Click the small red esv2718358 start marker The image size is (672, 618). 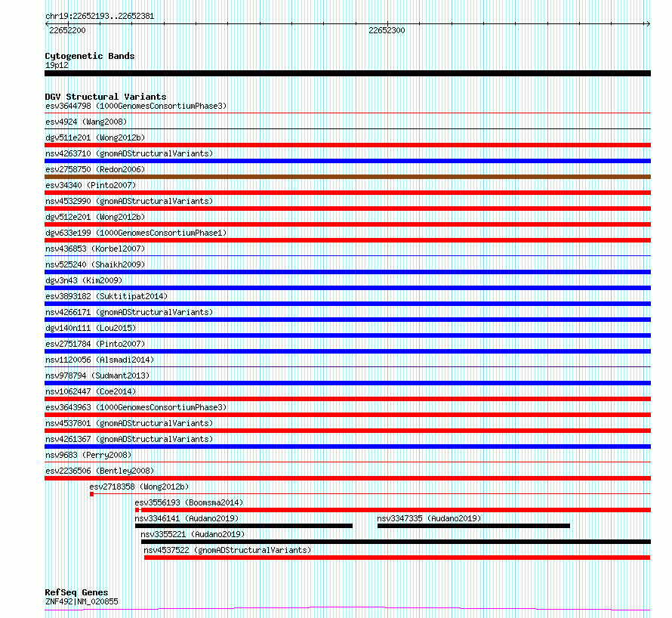[91, 494]
